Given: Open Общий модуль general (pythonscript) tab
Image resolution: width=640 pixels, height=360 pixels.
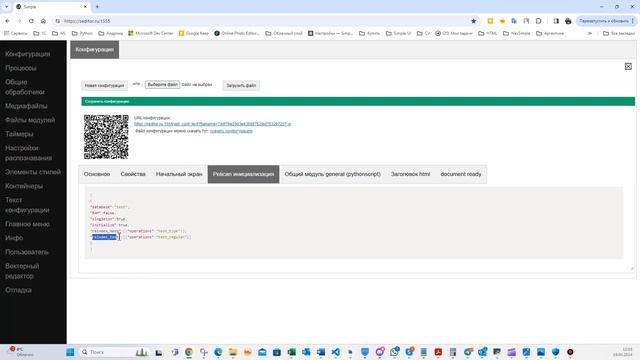Looking at the screenshot, I should point(333,174).
